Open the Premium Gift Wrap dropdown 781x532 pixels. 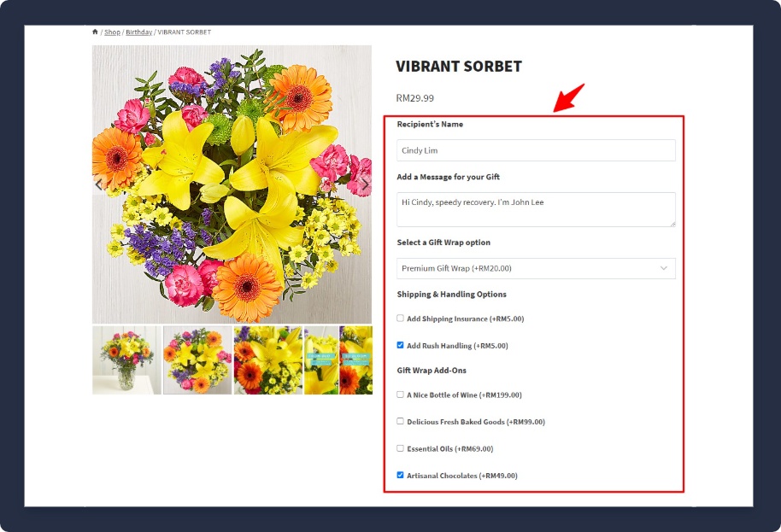pyautogui.click(x=536, y=268)
